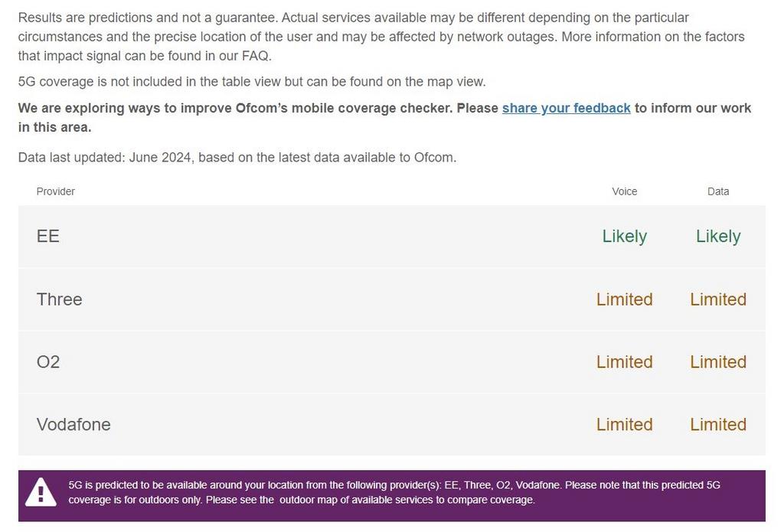
Task: Click the 5G coverage table view notice
Action: [x=252, y=81]
